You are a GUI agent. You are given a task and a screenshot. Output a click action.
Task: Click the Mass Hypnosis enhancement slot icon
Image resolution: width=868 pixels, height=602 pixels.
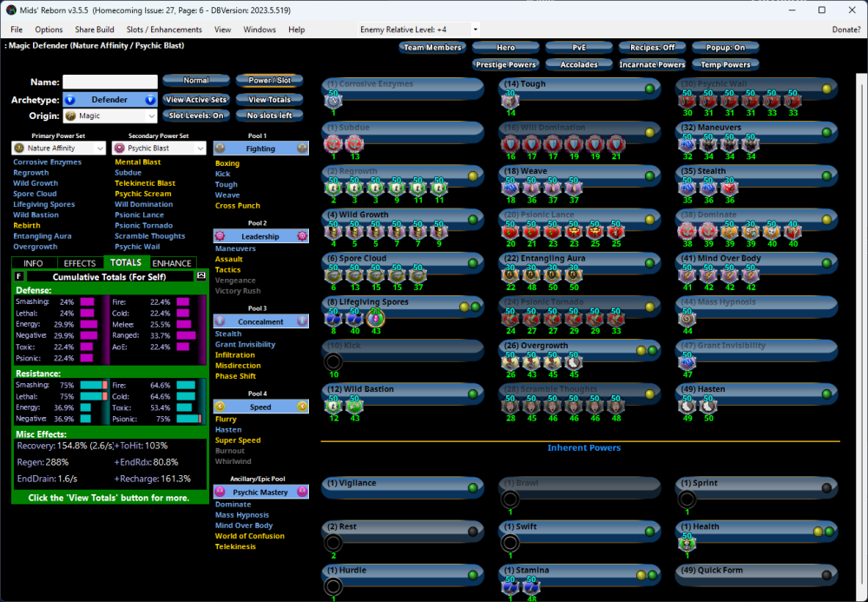687,319
